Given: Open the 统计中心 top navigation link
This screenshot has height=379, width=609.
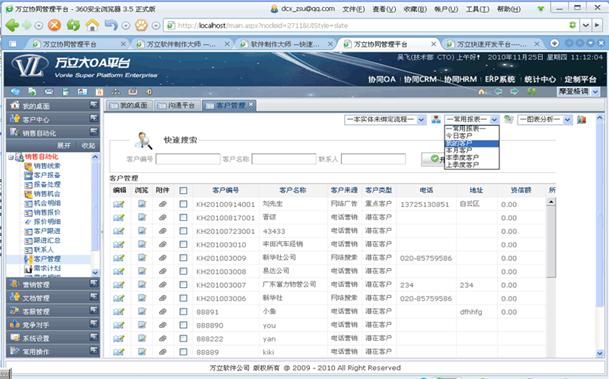Looking at the screenshot, I should [540, 79].
